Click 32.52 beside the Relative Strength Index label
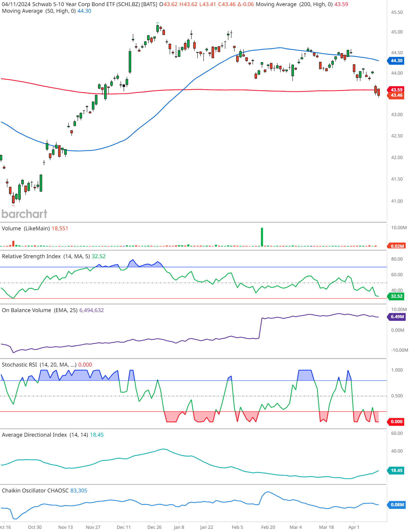 99,256
